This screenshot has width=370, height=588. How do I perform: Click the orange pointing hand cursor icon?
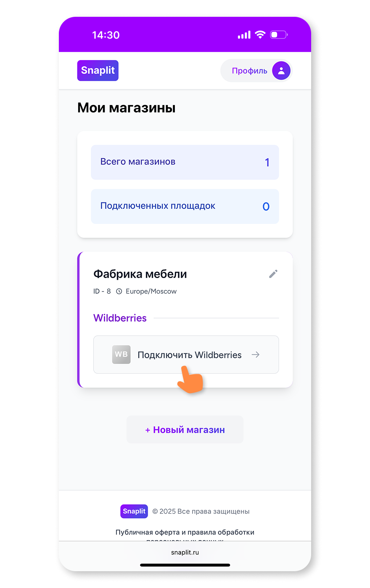click(190, 379)
